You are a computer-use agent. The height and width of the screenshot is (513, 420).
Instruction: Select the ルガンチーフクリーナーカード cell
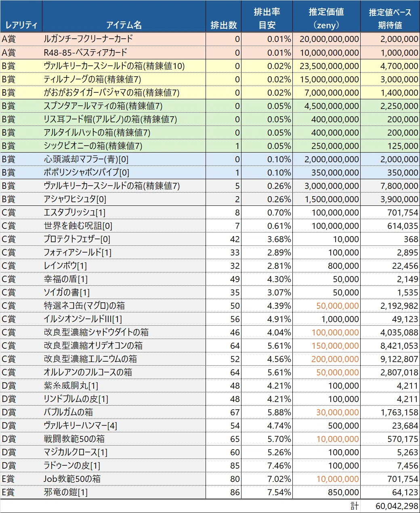pos(124,39)
